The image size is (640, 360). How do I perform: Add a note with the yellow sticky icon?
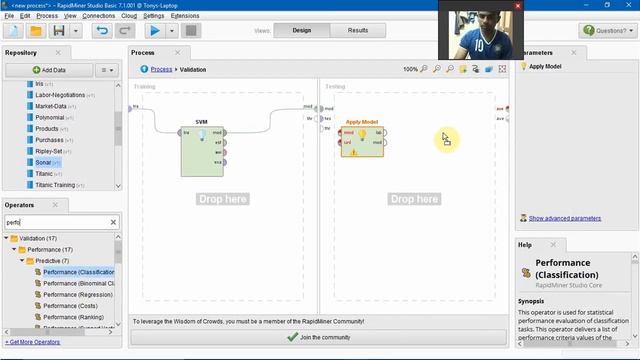(463, 69)
